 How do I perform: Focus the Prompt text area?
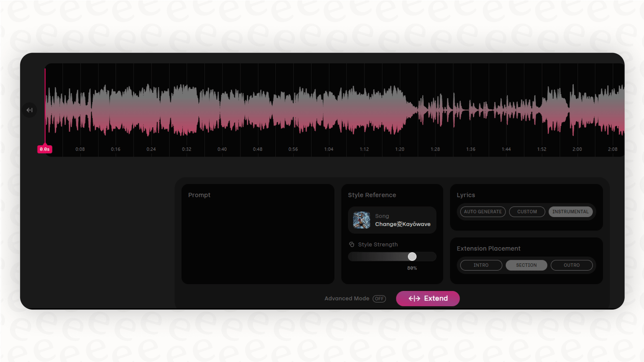pos(258,239)
